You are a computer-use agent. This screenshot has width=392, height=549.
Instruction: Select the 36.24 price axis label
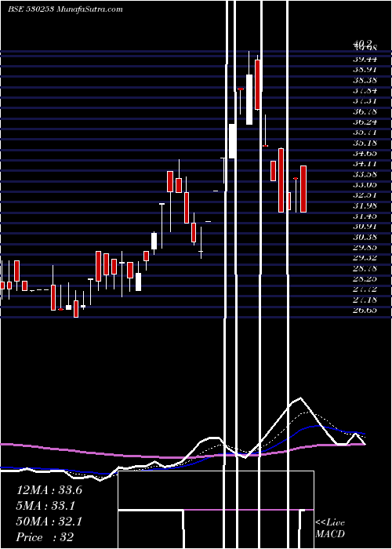tap(365, 122)
